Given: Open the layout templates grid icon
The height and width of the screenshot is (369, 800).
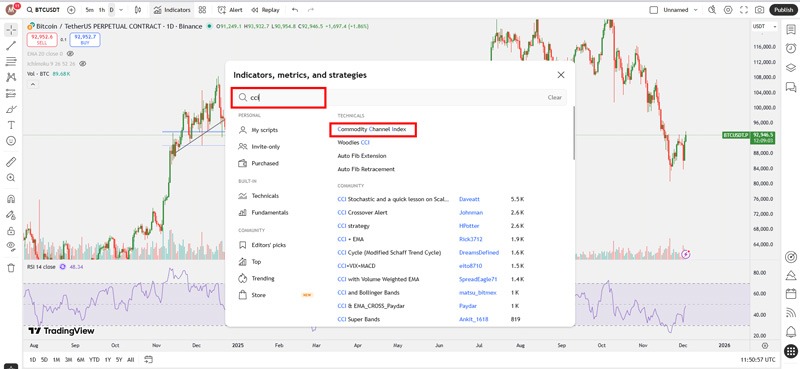Looking at the screenshot, I should [203, 10].
